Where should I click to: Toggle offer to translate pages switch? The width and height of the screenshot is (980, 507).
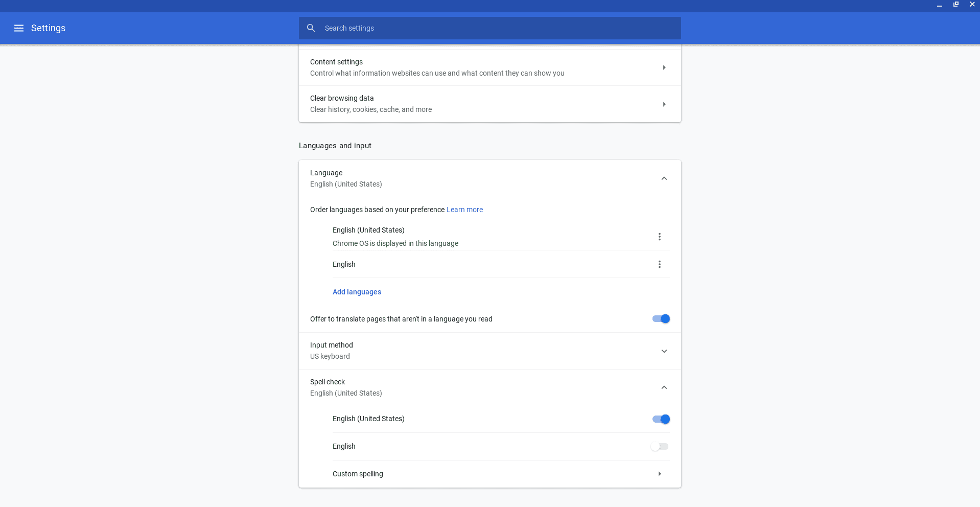[x=661, y=319]
